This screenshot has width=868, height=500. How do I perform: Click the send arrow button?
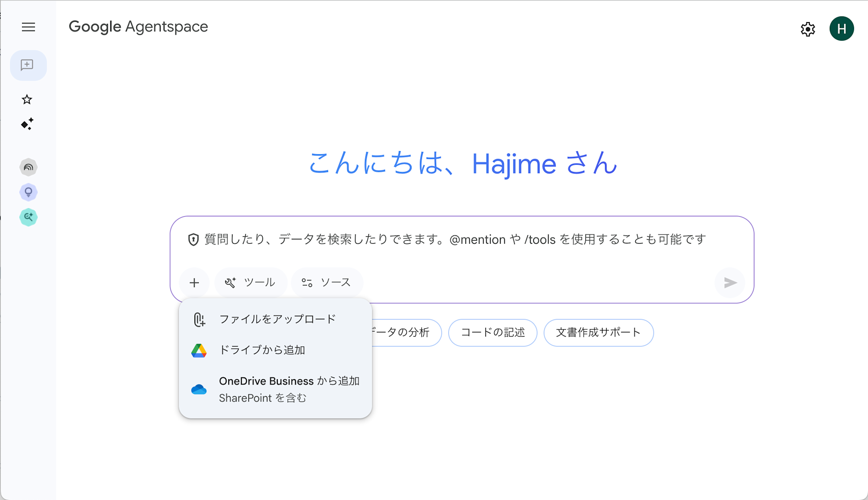click(x=730, y=283)
